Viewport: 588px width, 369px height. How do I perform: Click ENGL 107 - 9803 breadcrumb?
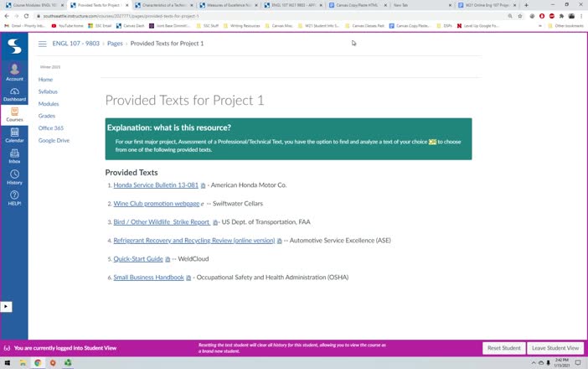[x=75, y=44]
